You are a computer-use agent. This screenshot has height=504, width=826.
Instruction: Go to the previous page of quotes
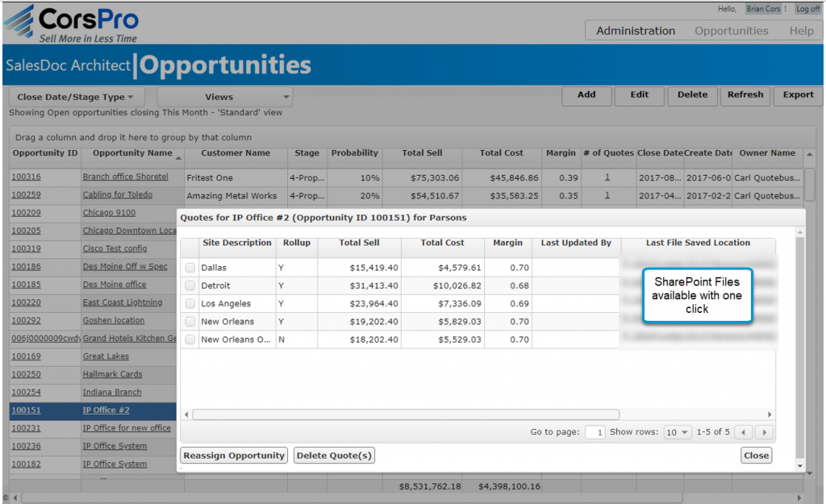pyautogui.click(x=744, y=431)
